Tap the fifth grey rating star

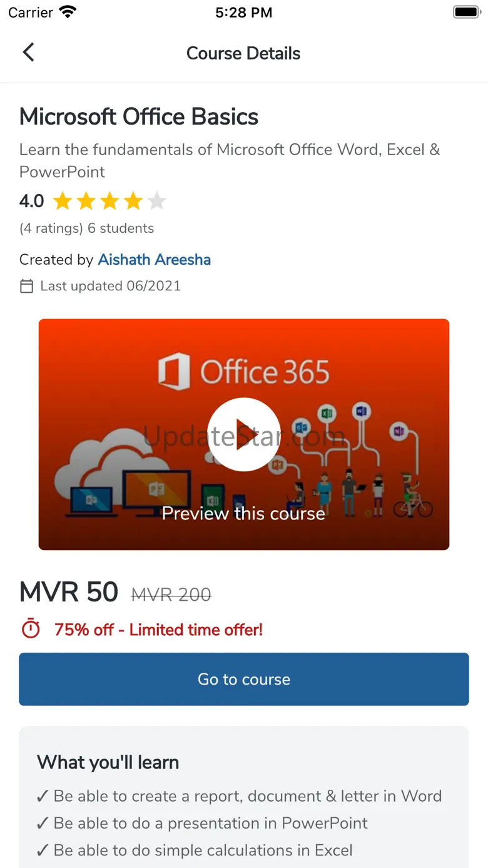157,202
